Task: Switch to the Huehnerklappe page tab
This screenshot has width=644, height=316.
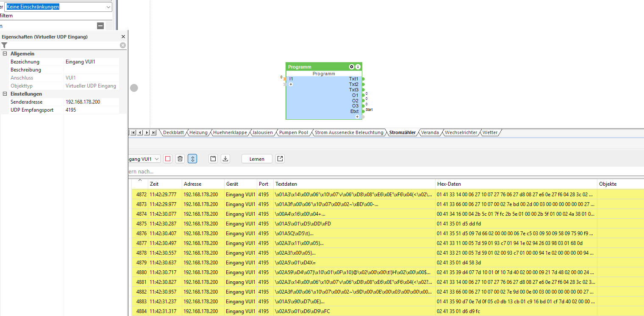Action: coord(230,132)
